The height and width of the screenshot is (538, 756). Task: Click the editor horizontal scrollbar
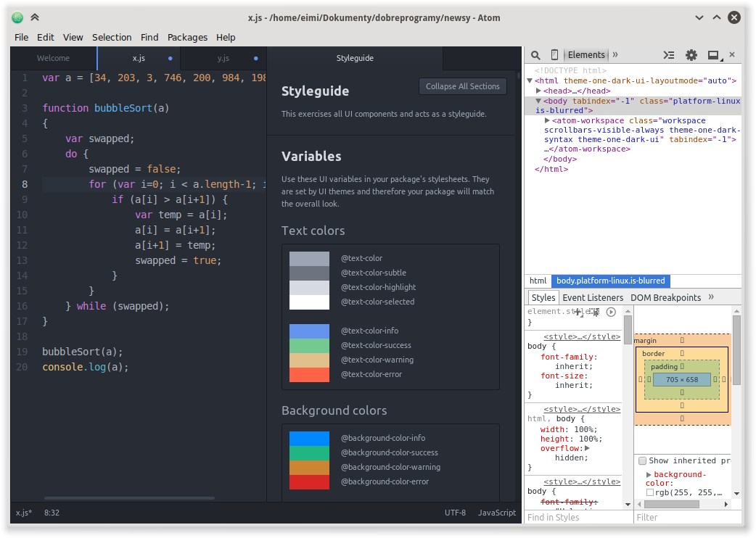point(129,498)
